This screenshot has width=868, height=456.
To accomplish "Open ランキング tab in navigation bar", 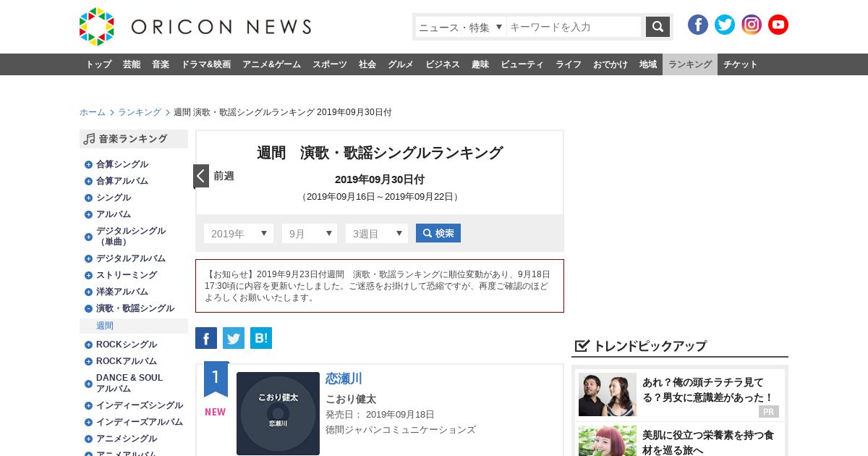I will pyautogui.click(x=690, y=64).
